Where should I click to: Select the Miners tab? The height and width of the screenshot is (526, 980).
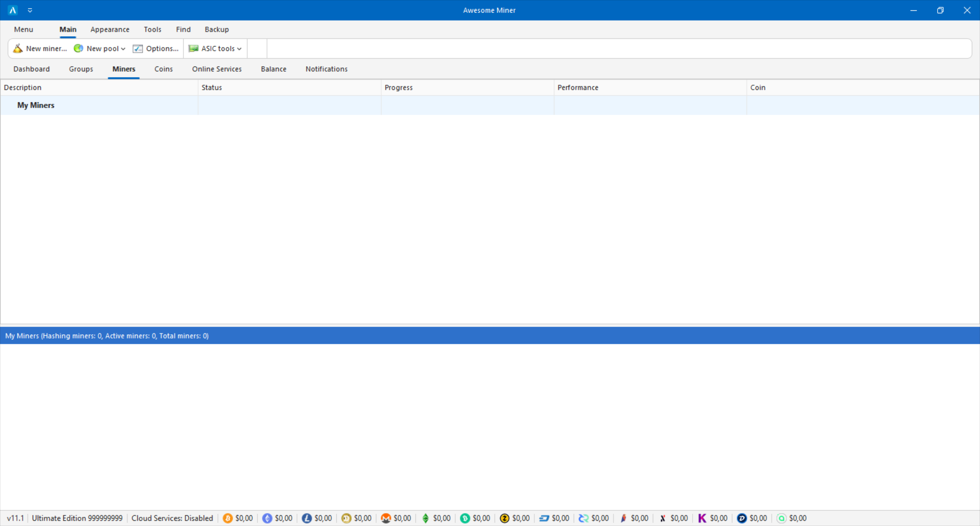124,69
